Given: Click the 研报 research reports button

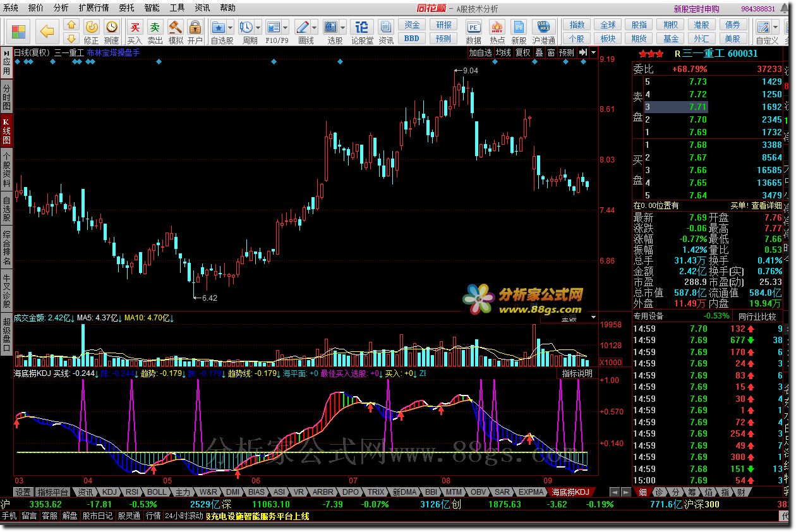Looking at the screenshot, I should coord(443,25).
